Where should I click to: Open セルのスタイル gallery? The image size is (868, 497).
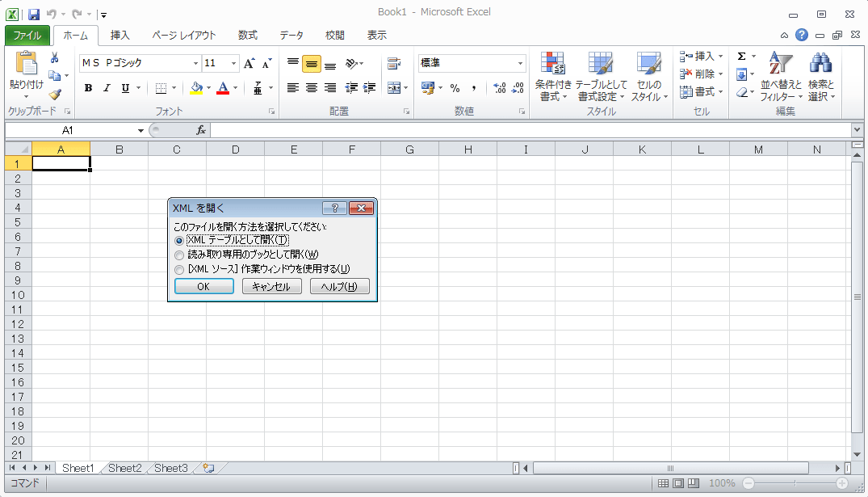pos(649,76)
